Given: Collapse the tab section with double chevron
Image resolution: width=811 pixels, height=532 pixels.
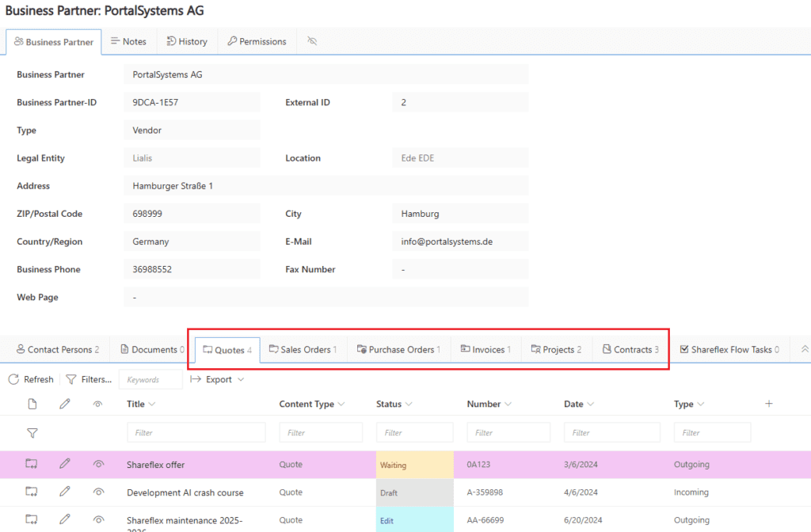Looking at the screenshot, I should click(805, 349).
